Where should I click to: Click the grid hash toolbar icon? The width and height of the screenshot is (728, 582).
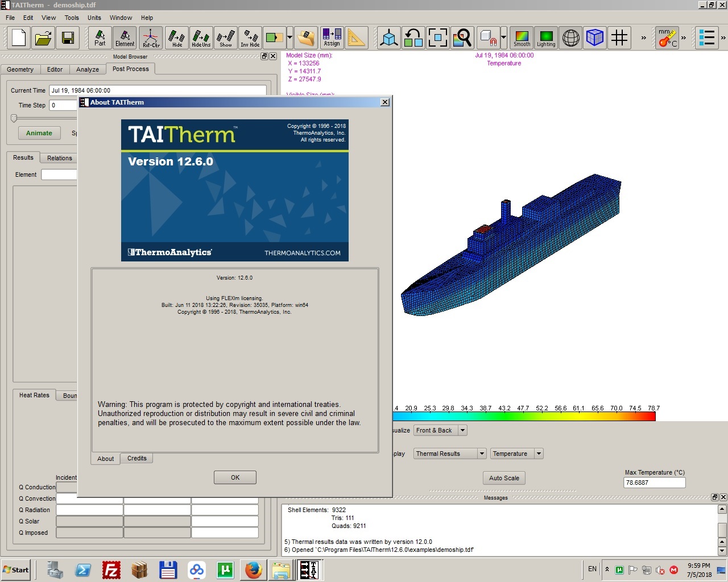[x=619, y=38]
